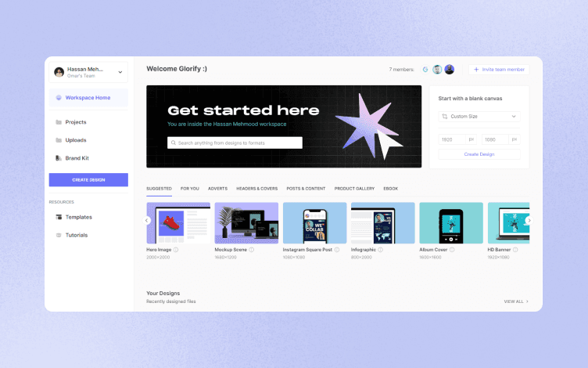Click the magnifier icon in search bar

pos(174,143)
